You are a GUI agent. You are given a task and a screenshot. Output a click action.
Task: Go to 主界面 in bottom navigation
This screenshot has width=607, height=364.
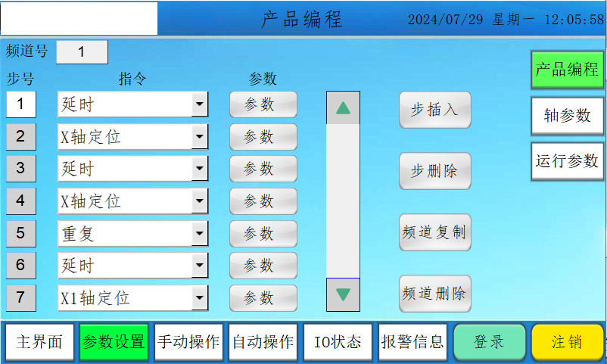click(x=40, y=341)
